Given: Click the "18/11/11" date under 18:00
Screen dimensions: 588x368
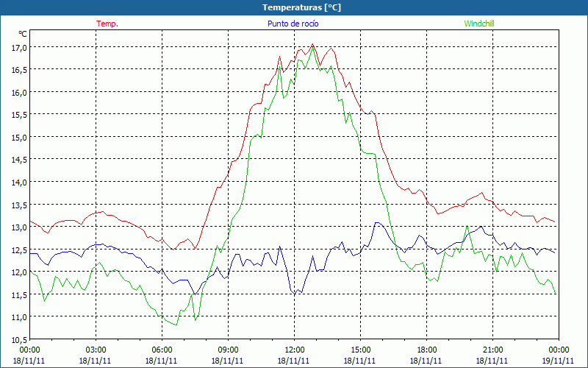Looking at the screenshot, I should click(x=426, y=361).
